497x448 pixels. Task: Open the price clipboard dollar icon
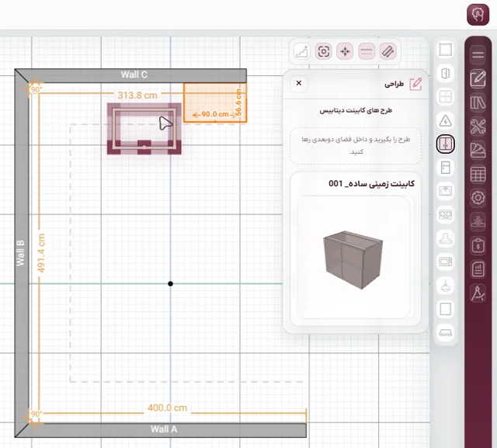(x=478, y=245)
